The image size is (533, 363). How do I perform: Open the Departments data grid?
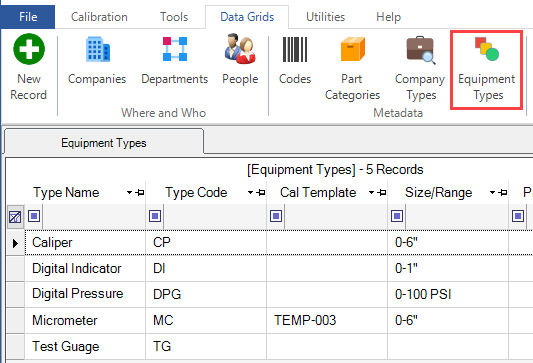[174, 60]
